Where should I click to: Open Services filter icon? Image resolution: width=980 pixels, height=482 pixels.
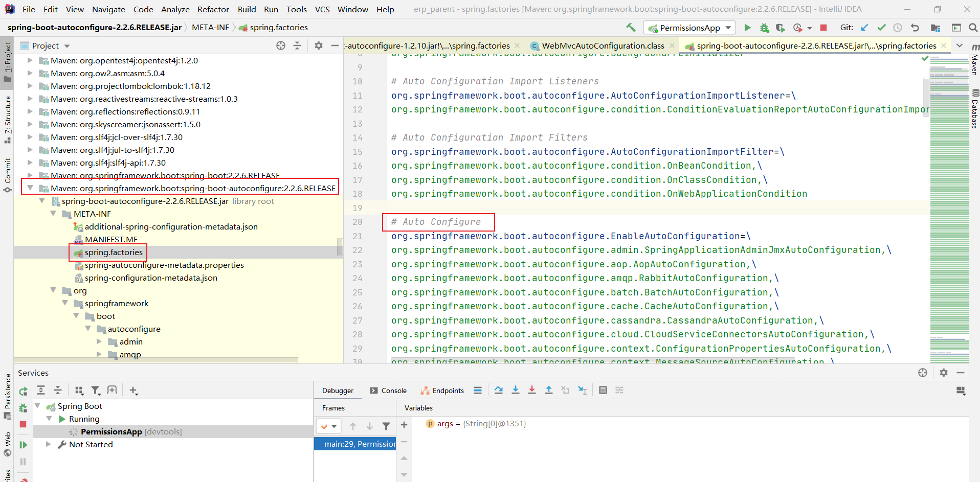(96, 391)
